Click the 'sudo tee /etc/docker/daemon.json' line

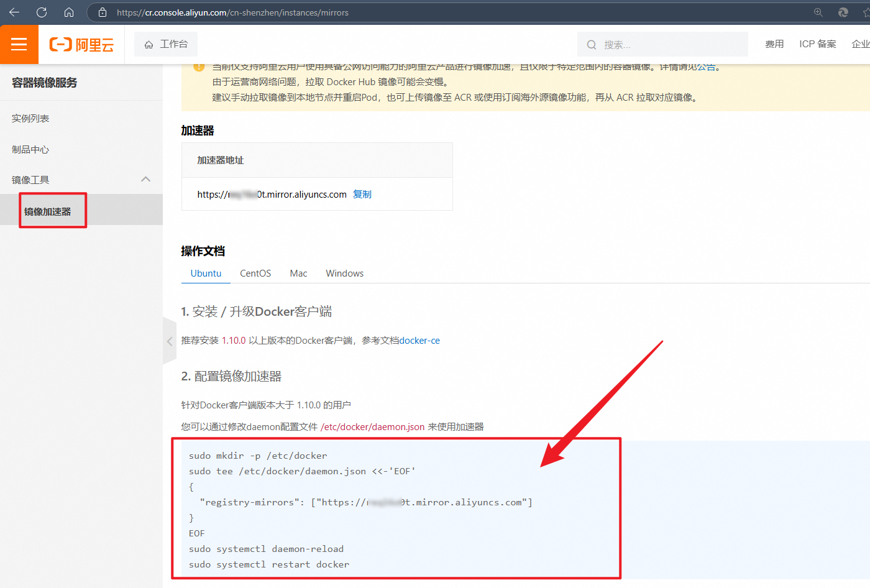(x=302, y=471)
